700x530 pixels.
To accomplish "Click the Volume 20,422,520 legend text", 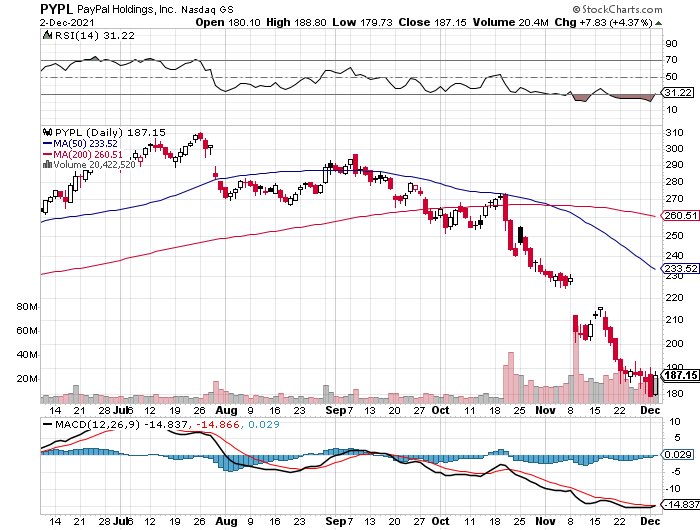I will (x=94, y=164).
